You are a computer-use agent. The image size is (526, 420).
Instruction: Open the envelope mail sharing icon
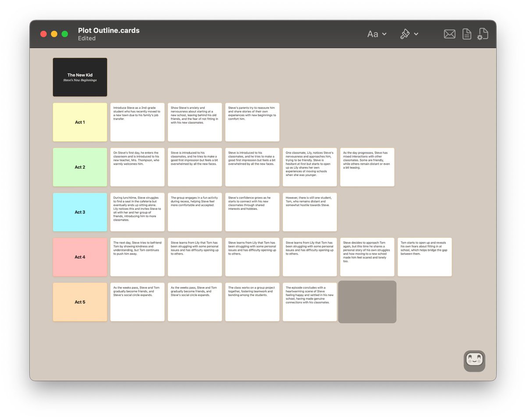coord(449,34)
